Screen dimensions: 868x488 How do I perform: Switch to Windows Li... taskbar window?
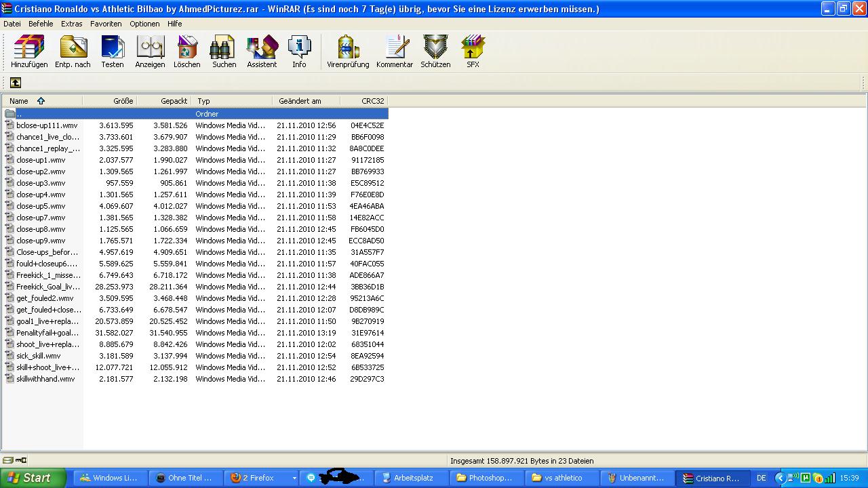click(108, 478)
